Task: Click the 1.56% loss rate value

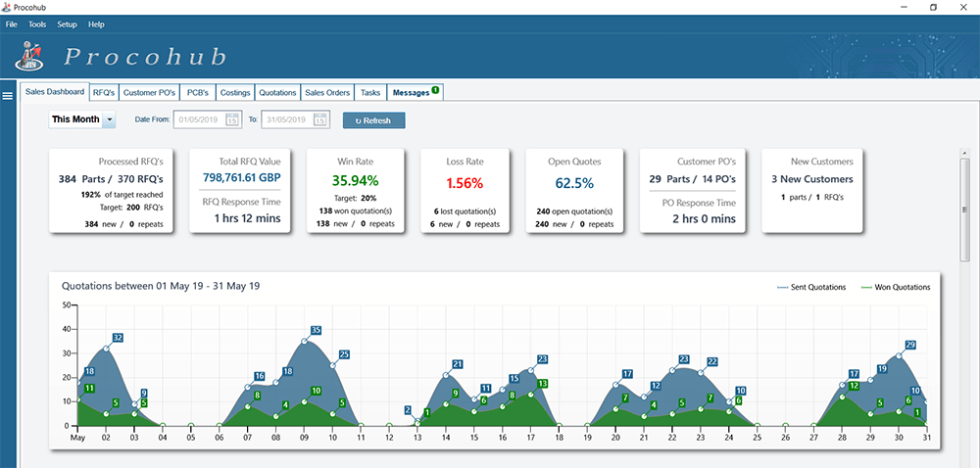Action: (465, 183)
